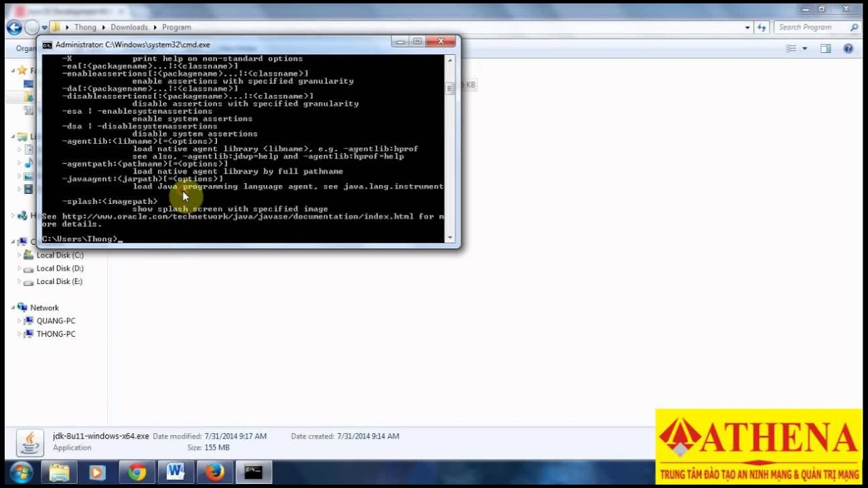Open Firefox from the taskbar
Viewport: 868px width, 488px height.
click(215, 472)
